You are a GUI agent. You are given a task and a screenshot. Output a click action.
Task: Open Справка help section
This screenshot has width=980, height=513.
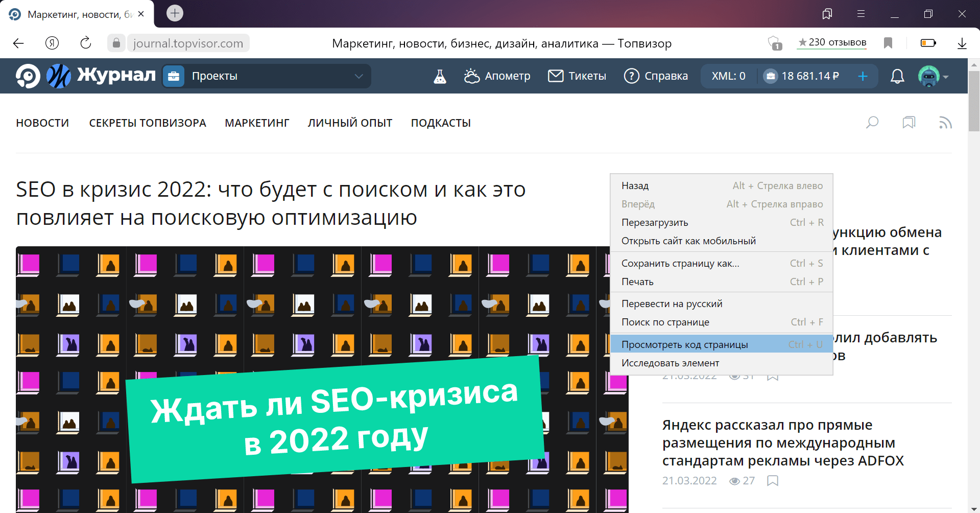(x=656, y=76)
